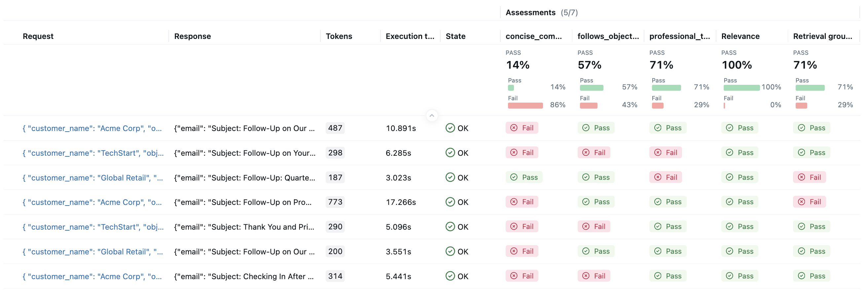Click the Relevance Pass badge in the 314-token row
This screenshot has height=293, width=868.
(x=740, y=276)
